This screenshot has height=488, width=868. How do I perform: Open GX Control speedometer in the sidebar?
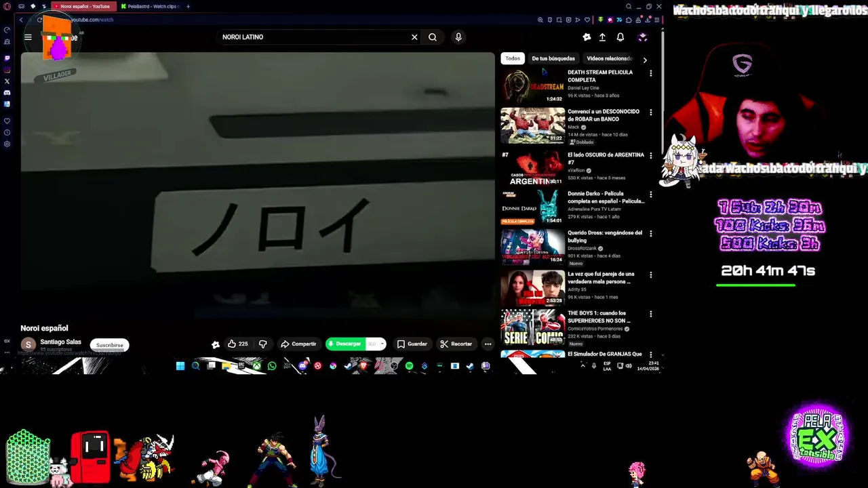(x=7, y=30)
